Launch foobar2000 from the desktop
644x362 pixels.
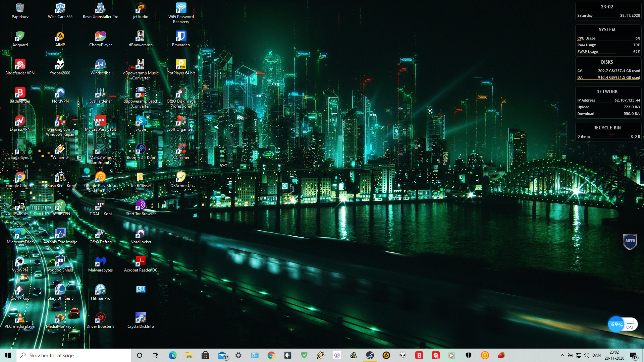tap(60, 64)
